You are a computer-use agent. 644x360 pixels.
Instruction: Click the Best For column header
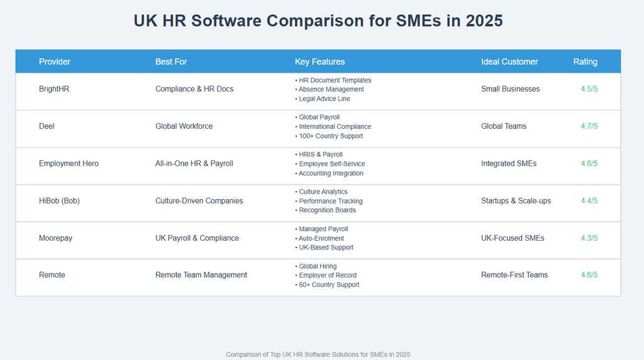pos(171,62)
